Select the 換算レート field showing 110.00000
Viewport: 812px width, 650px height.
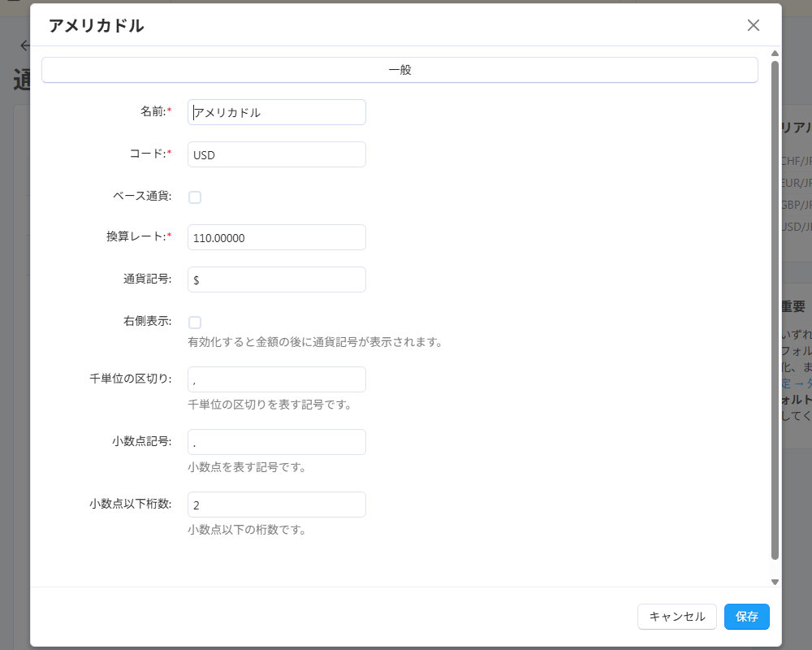coord(276,237)
